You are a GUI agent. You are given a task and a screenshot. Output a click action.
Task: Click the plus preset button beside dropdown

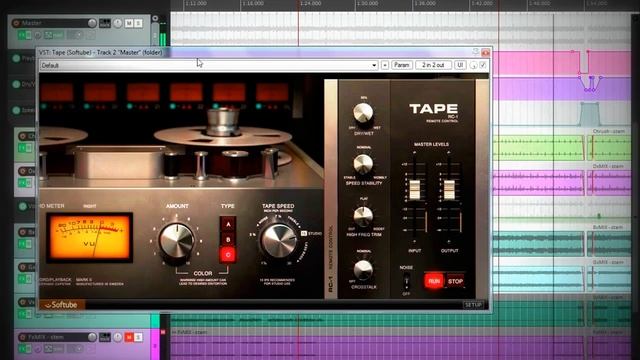pyautogui.click(x=385, y=65)
